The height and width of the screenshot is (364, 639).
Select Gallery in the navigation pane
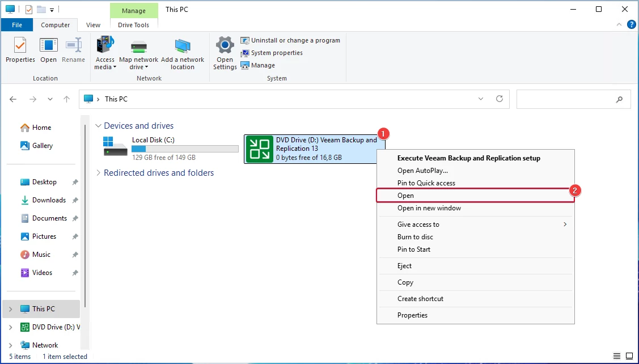click(x=37, y=146)
